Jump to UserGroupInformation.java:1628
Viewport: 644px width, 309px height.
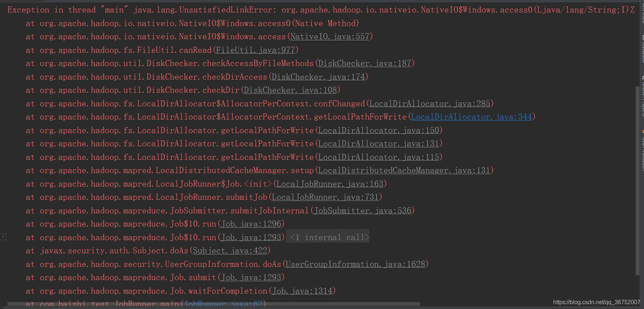pos(356,264)
